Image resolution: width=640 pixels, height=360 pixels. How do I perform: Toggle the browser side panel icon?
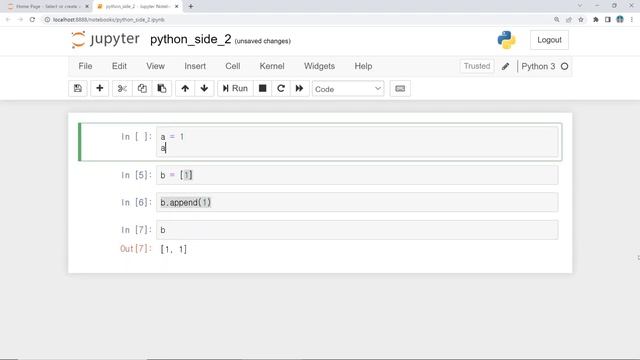(608, 20)
